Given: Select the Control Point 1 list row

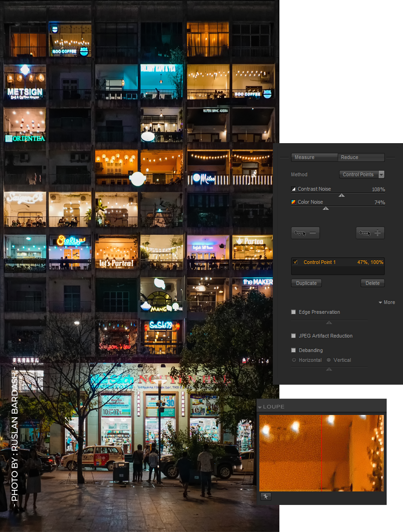Looking at the screenshot, I should [338, 262].
